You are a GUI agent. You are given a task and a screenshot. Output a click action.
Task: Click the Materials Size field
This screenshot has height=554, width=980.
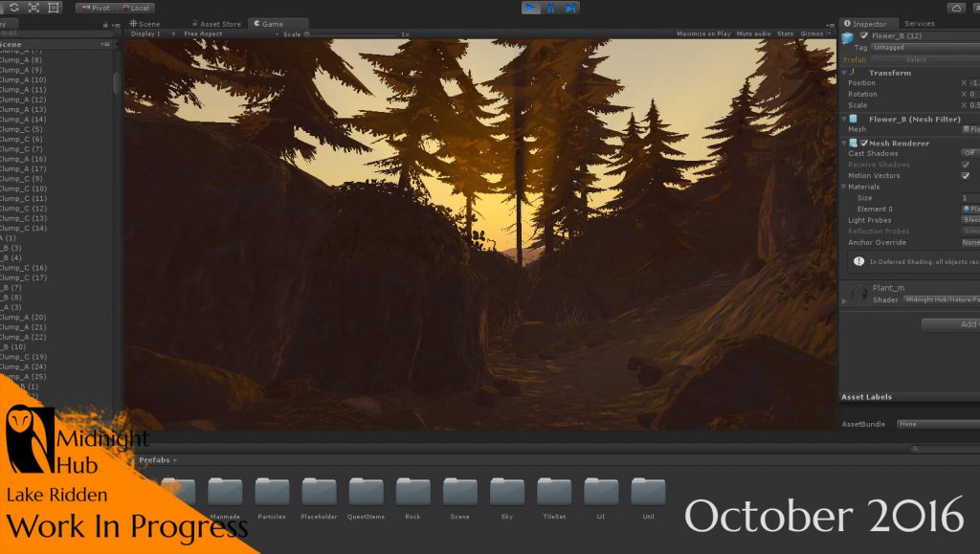pyautogui.click(x=970, y=198)
